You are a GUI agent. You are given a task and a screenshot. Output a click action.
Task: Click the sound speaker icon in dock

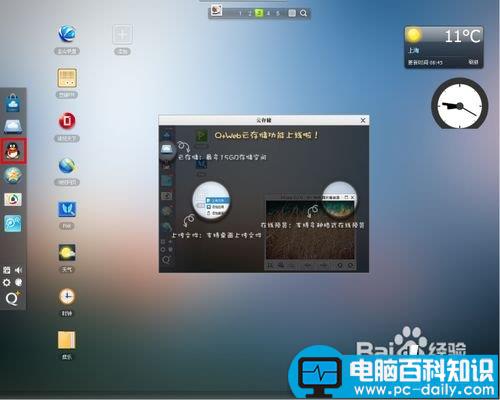click(x=18, y=270)
